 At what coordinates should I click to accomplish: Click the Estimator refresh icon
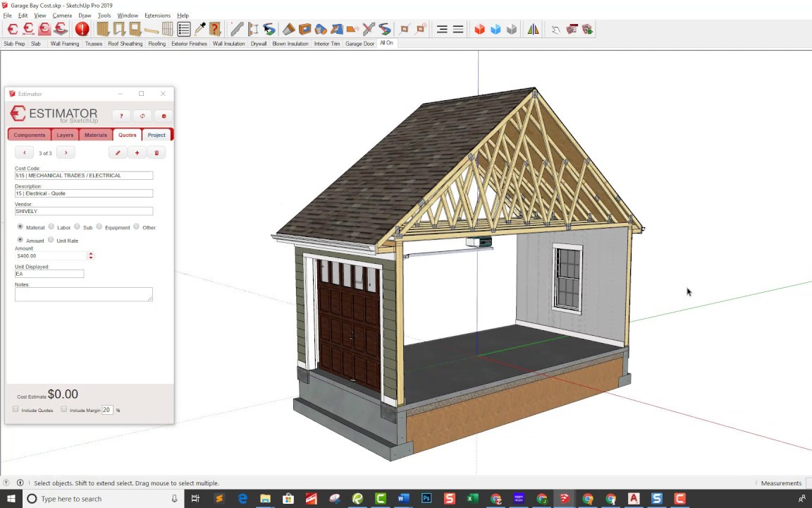tap(142, 116)
